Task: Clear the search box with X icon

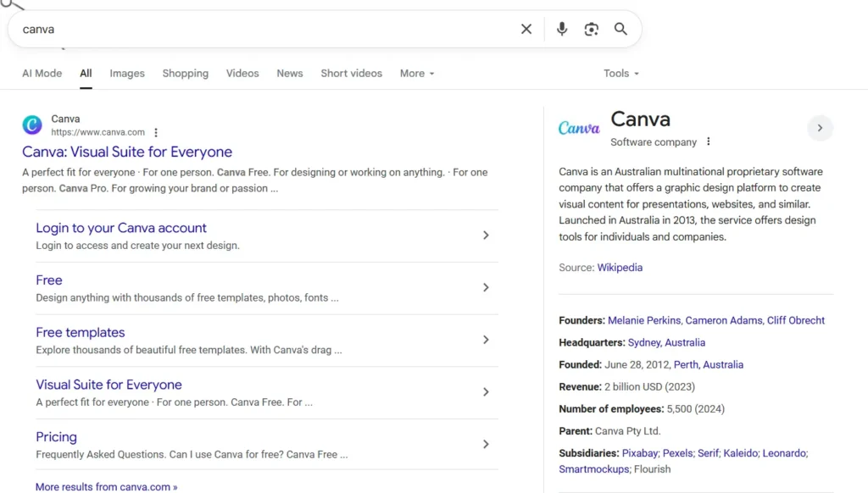Action: click(x=526, y=29)
